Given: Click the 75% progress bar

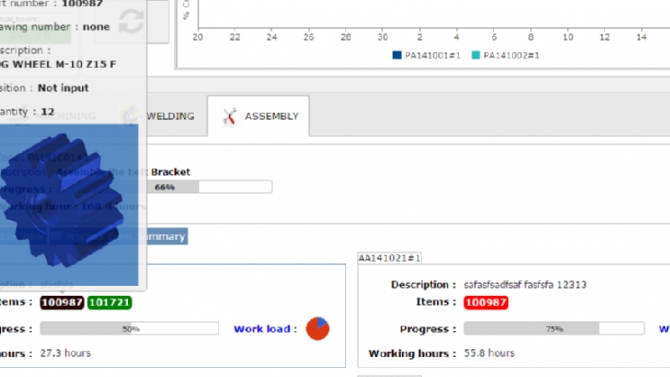Looking at the screenshot, I should [x=554, y=329].
